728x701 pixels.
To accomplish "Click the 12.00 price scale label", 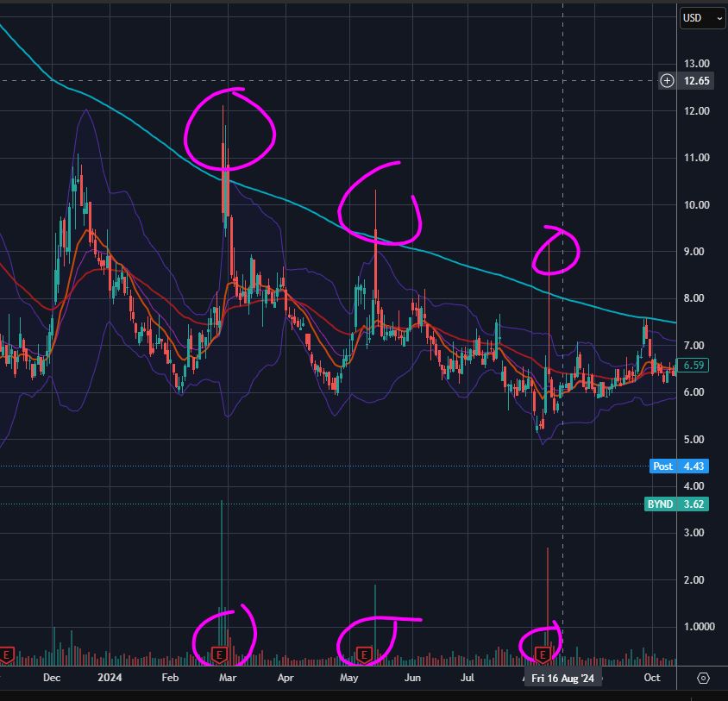I will (696, 111).
